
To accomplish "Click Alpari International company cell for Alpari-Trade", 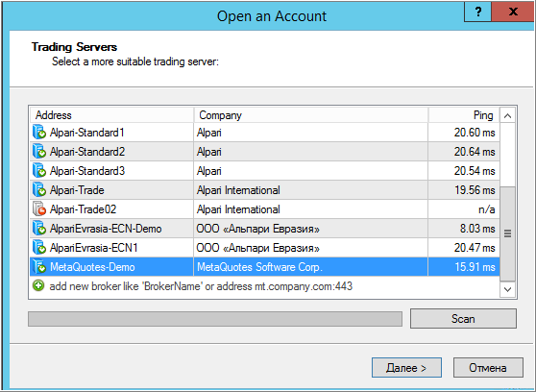I will click(x=310, y=190).
